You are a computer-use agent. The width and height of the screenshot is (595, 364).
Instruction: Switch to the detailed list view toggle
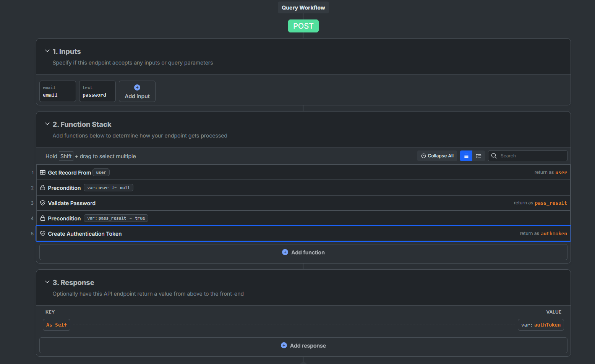pos(479,156)
